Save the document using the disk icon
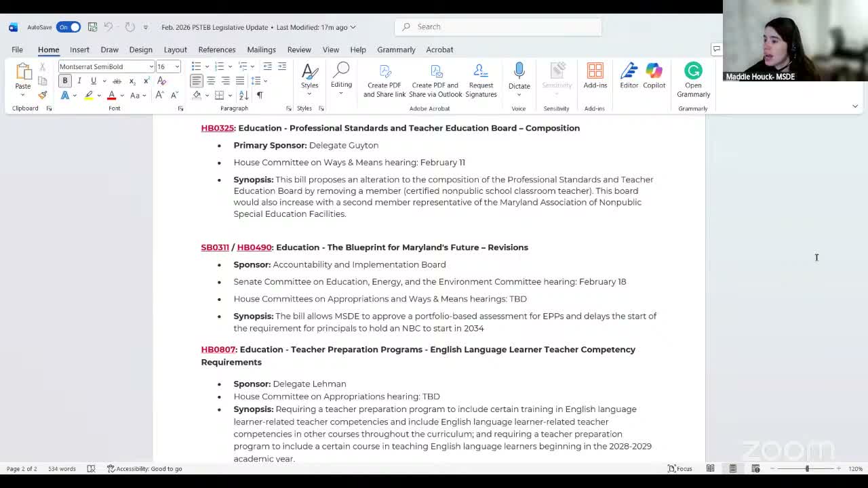This screenshot has height=488, width=868. click(92, 27)
